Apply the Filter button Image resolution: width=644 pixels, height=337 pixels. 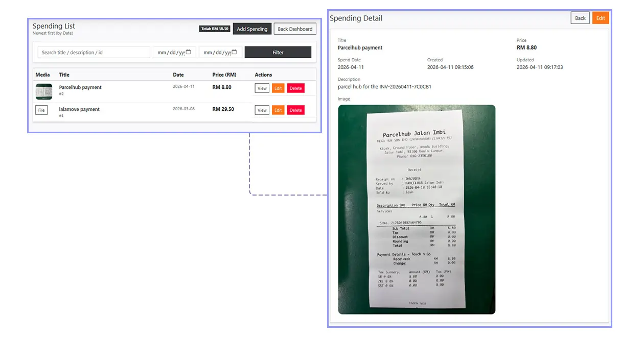(x=278, y=52)
